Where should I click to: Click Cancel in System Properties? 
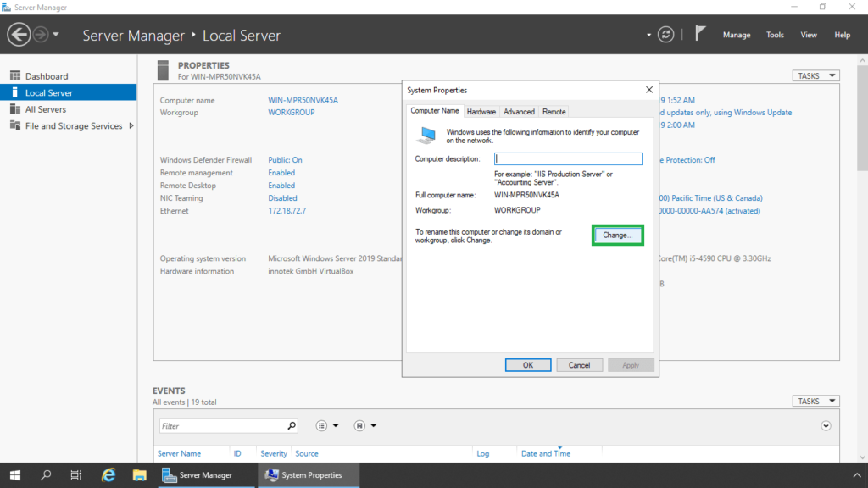(x=579, y=365)
